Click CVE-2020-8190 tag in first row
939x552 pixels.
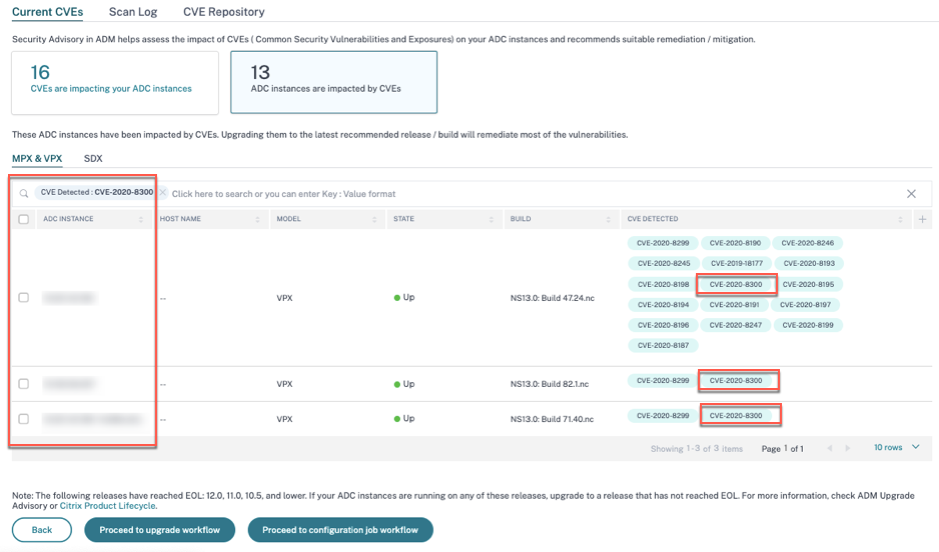pyautogui.click(x=735, y=243)
